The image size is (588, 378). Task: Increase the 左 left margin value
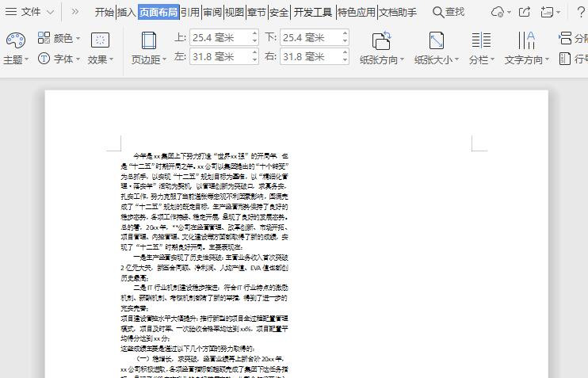pos(255,52)
